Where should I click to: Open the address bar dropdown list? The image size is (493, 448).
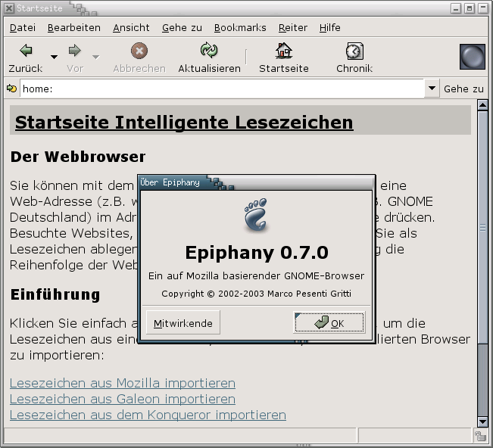tap(432, 89)
